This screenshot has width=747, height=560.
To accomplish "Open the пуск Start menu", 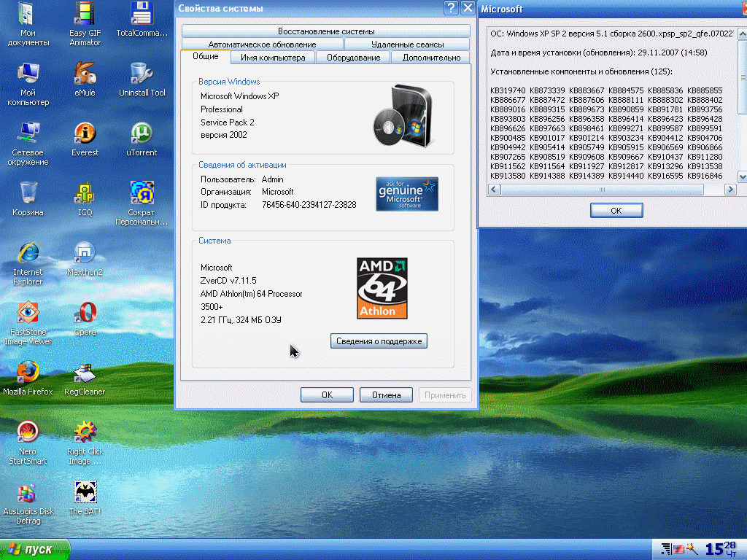I will 35,550.
